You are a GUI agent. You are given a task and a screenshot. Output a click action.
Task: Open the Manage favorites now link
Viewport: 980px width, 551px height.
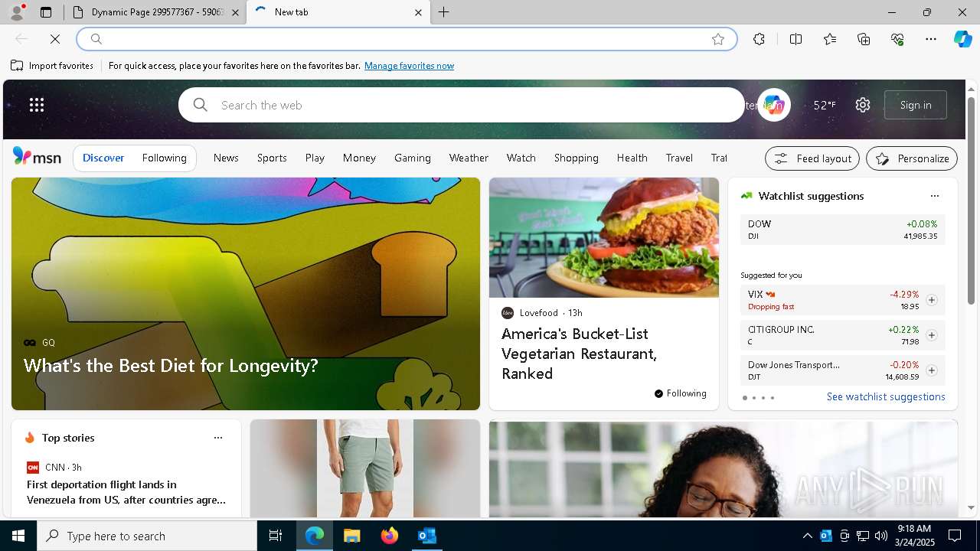(x=409, y=66)
